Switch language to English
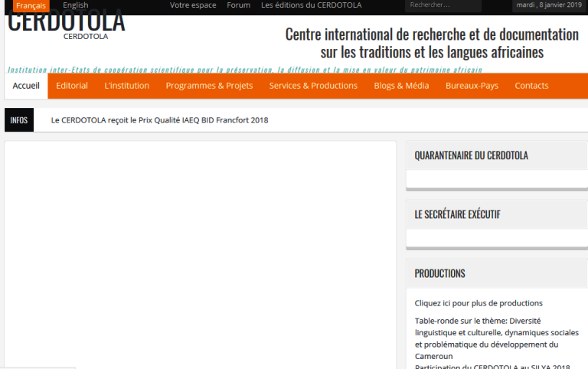The width and height of the screenshot is (588, 369). point(75,5)
